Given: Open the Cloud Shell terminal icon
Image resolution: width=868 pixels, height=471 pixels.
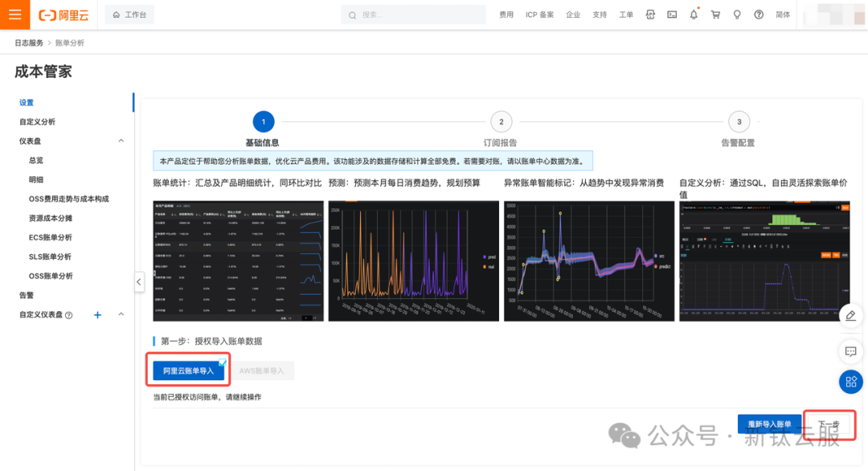Looking at the screenshot, I should pyautogui.click(x=672, y=15).
